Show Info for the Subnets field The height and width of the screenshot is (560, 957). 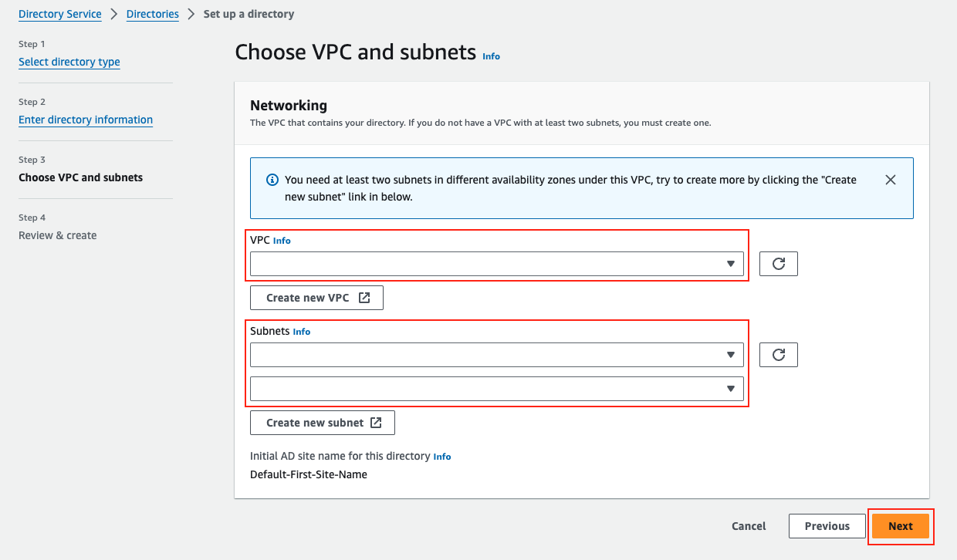301,332
